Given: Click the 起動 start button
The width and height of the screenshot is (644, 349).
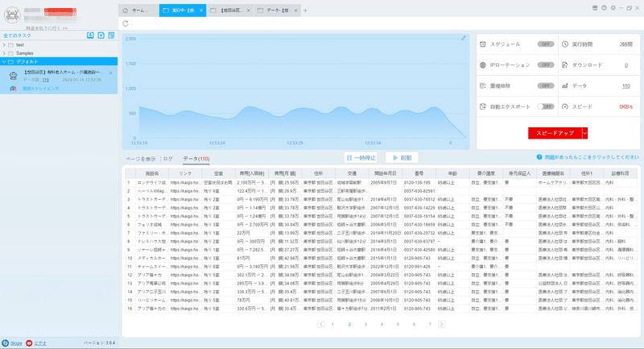Looking at the screenshot, I should 402,158.
